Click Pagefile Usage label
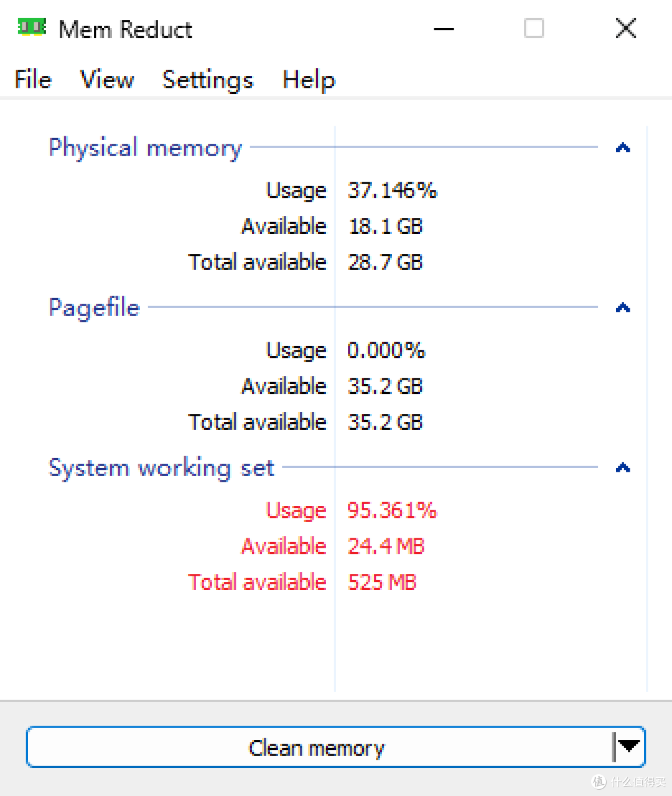This screenshot has height=796, width=672. [x=296, y=350]
